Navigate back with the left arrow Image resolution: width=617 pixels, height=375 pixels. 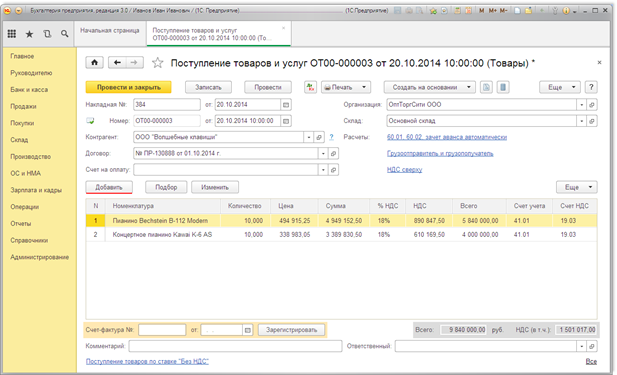(x=117, y=63)
